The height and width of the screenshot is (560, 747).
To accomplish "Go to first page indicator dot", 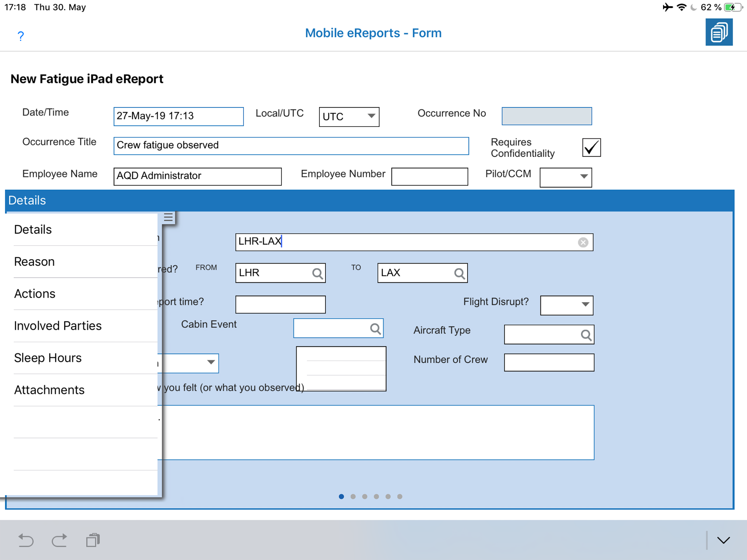I will 341,497.
